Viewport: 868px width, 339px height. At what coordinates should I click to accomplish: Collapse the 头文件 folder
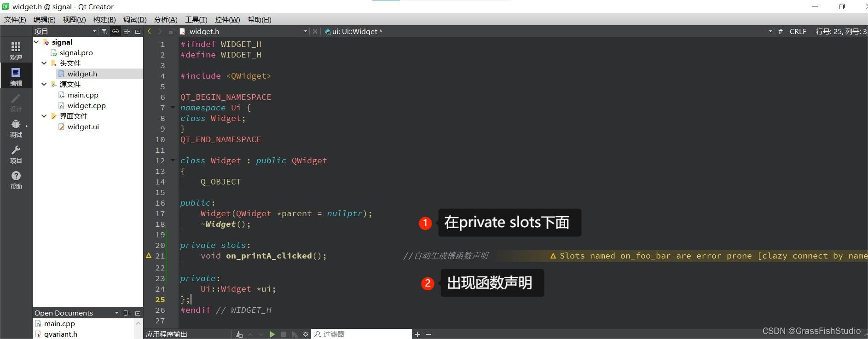44,63
